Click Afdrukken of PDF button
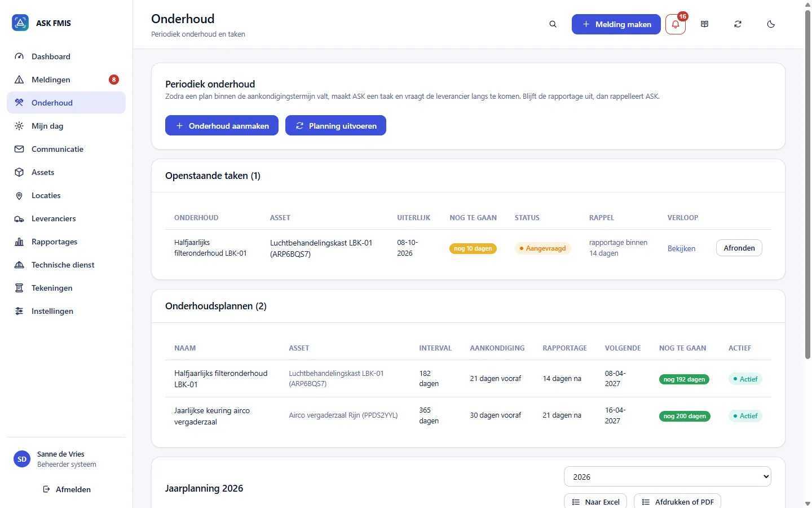This screenshot has height=508, width=812. 678,501
